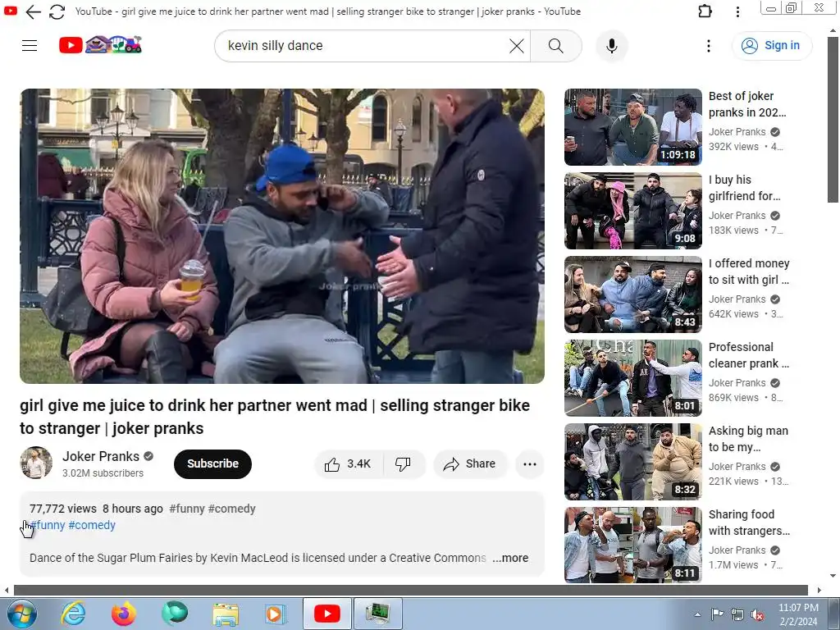
Task: Click the Sign in button
Action: click(771, 46)
